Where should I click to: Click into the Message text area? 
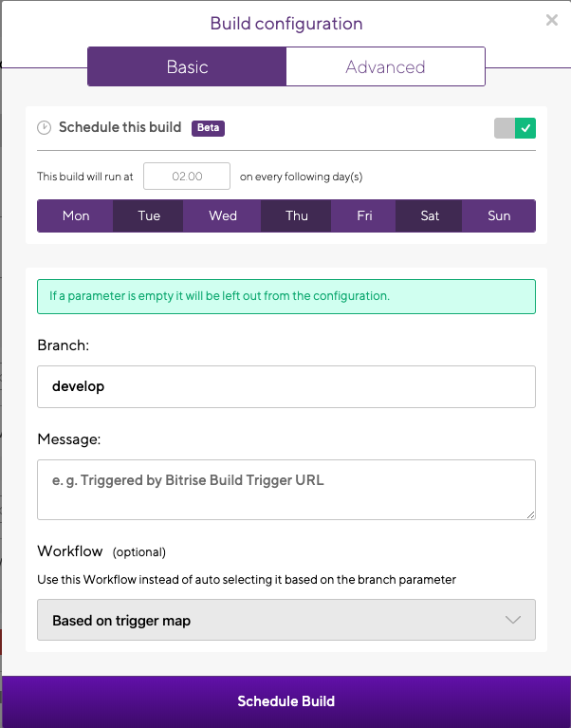click(x=285, y=489)
